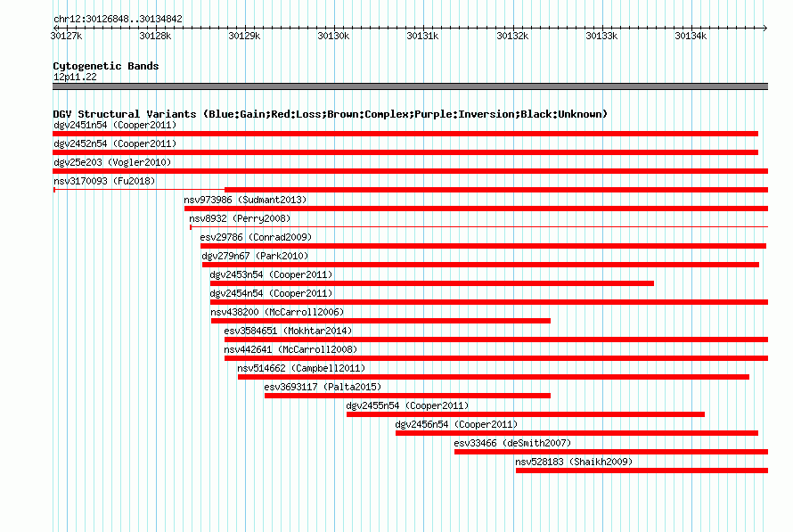Click the nsv3170093 (Fu2018) label

104,181
